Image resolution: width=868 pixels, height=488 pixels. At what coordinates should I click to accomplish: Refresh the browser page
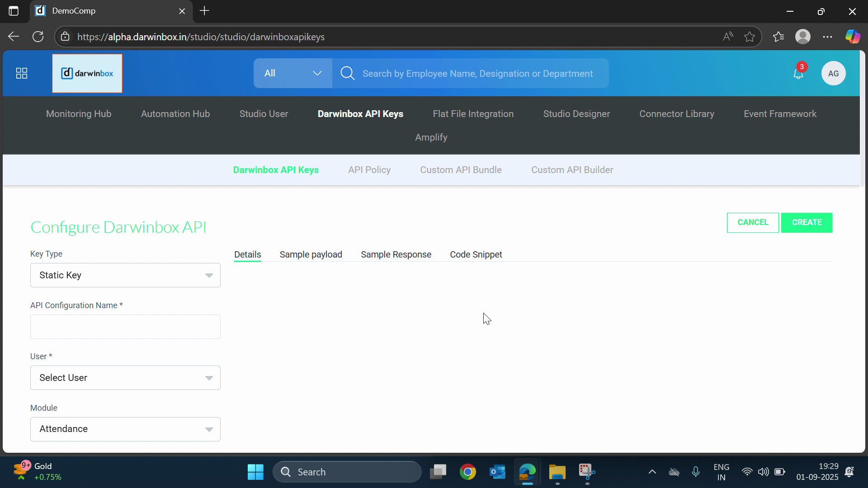tap(38, 37)
